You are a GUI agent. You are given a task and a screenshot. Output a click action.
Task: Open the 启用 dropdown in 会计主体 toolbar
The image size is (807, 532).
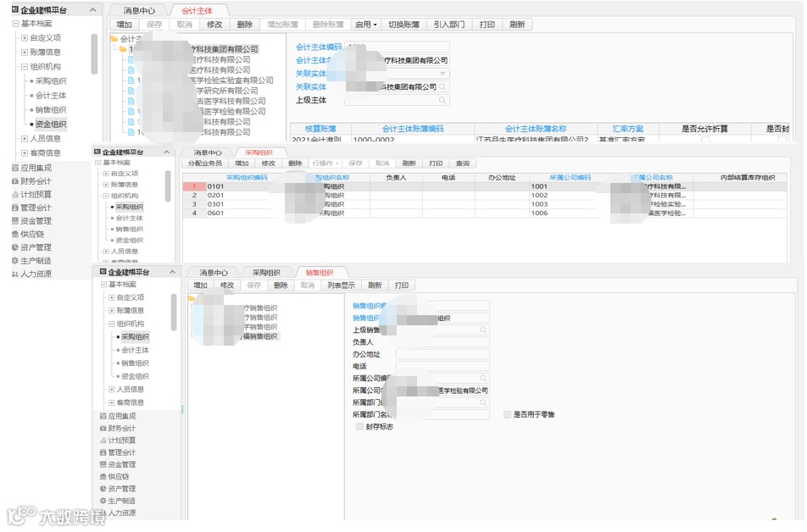point(366,25)
